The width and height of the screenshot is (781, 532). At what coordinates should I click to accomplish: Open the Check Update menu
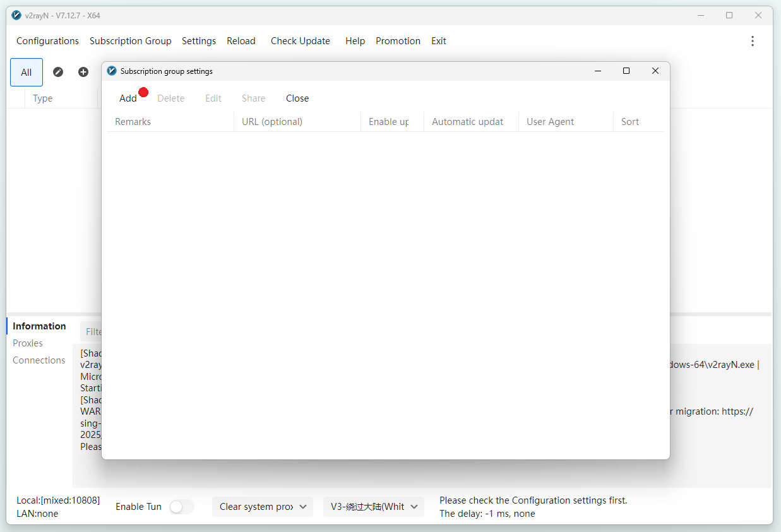300,41
